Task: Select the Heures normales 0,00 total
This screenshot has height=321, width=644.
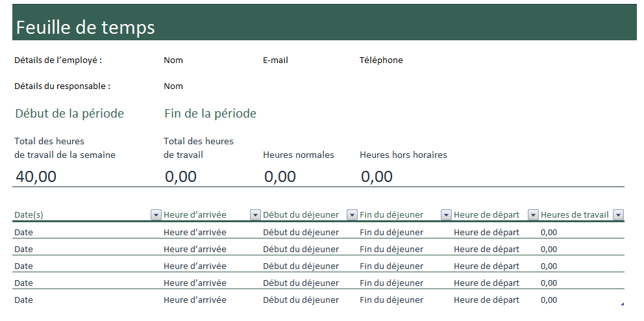Action: (280, 177)
